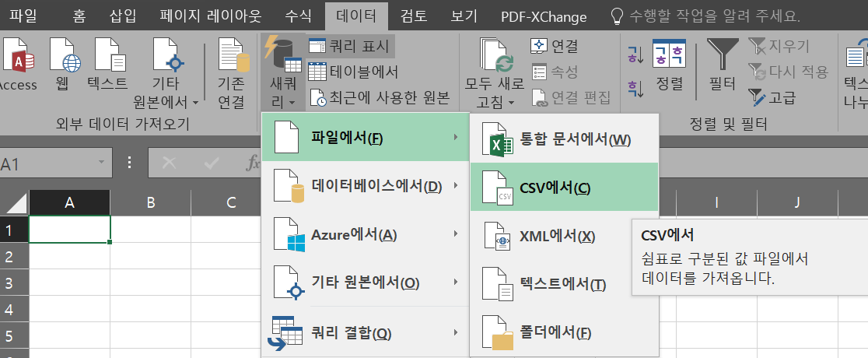Switch to the 수식 tab
The image size is (868, 358).
click(298, 16)
